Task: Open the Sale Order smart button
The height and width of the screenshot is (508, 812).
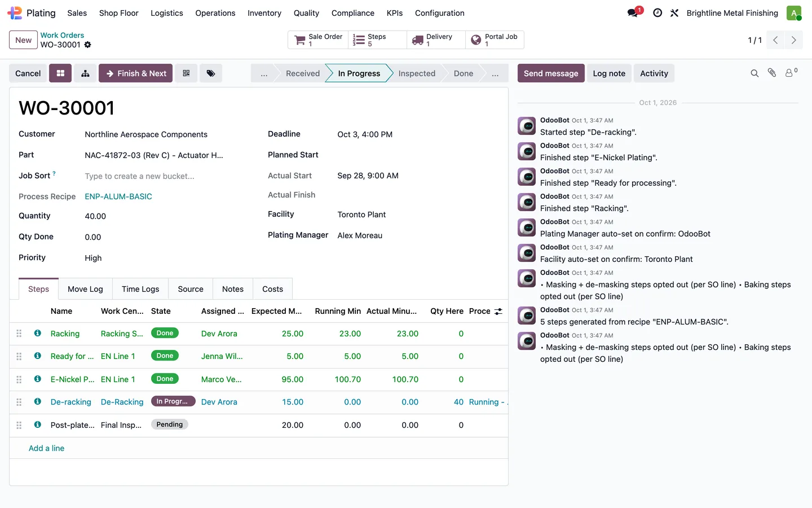Action: point(318,40)
